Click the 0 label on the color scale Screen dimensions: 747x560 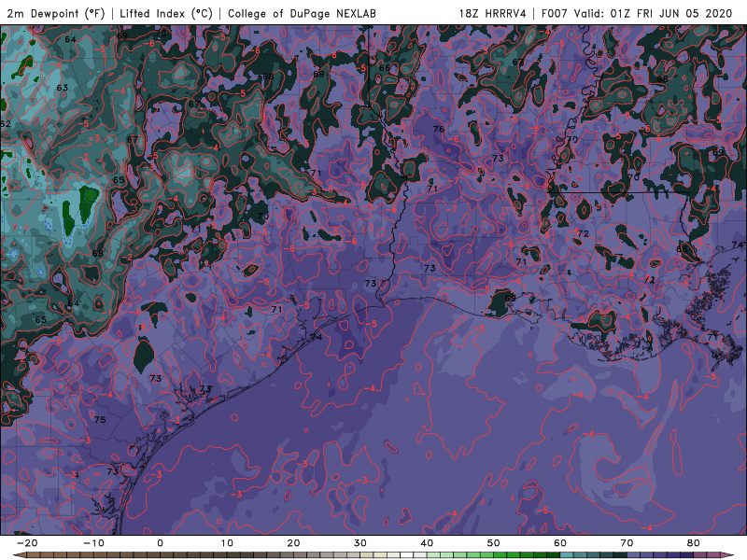coord(160,543)
